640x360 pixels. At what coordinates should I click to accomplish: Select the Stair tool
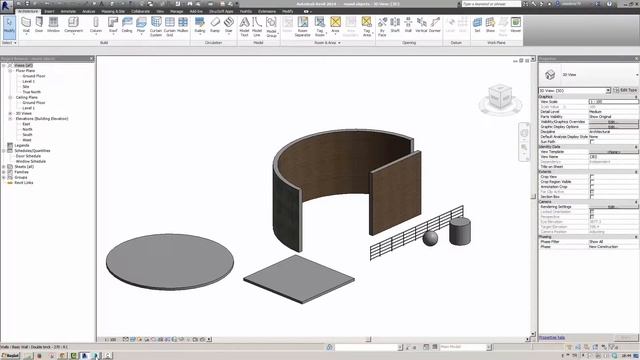[x=229, y=25]
